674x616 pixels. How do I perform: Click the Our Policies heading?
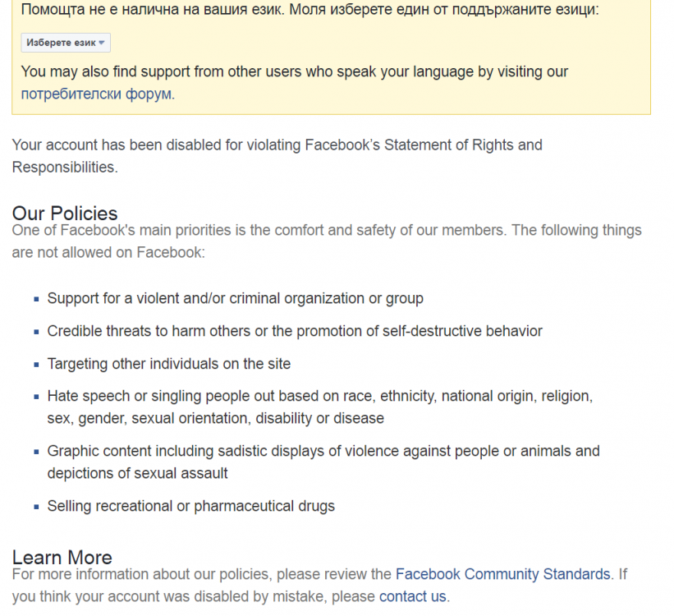click(65, 214)
